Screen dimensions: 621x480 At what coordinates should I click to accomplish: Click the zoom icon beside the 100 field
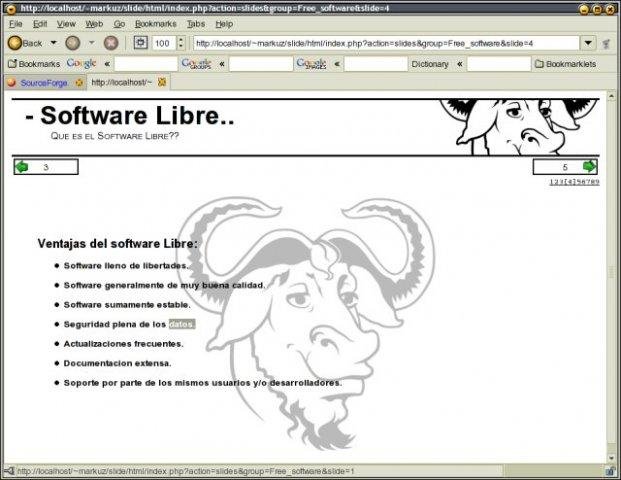coord(141,42)
